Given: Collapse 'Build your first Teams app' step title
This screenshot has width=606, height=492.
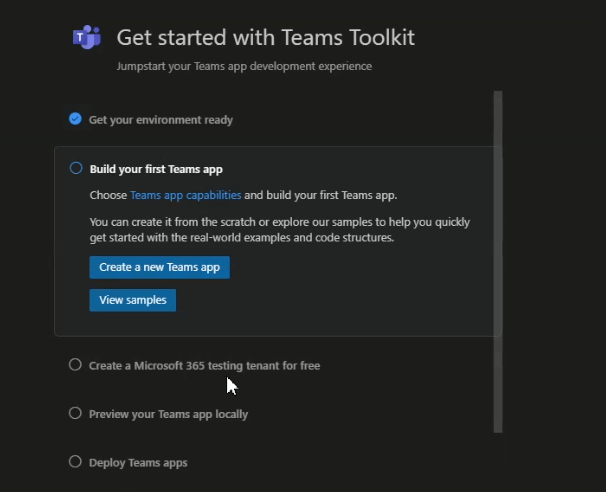Looking at the screenshot, I should tap(156, 169).
